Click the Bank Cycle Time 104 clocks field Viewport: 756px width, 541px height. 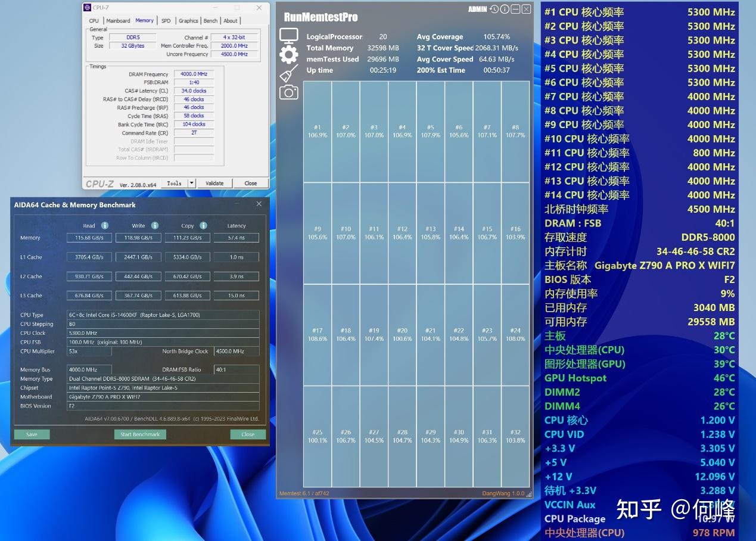tap(194, 125)
